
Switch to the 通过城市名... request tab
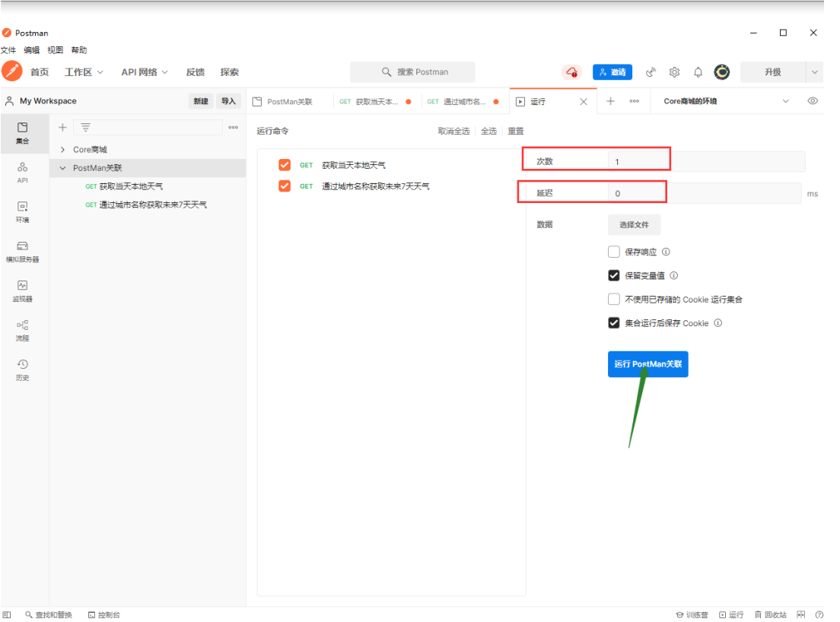coord(464,102)
